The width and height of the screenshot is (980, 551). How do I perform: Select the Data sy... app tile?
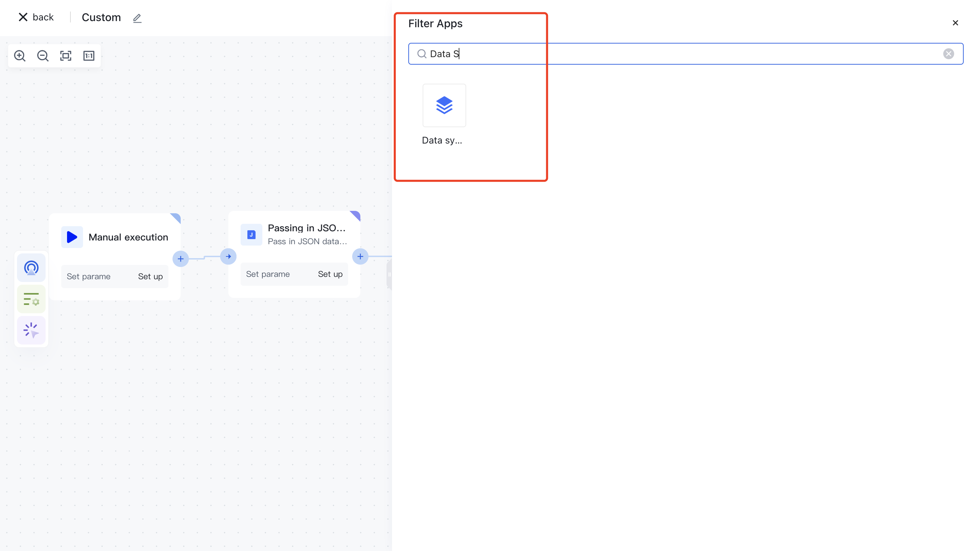pos(444,106)
